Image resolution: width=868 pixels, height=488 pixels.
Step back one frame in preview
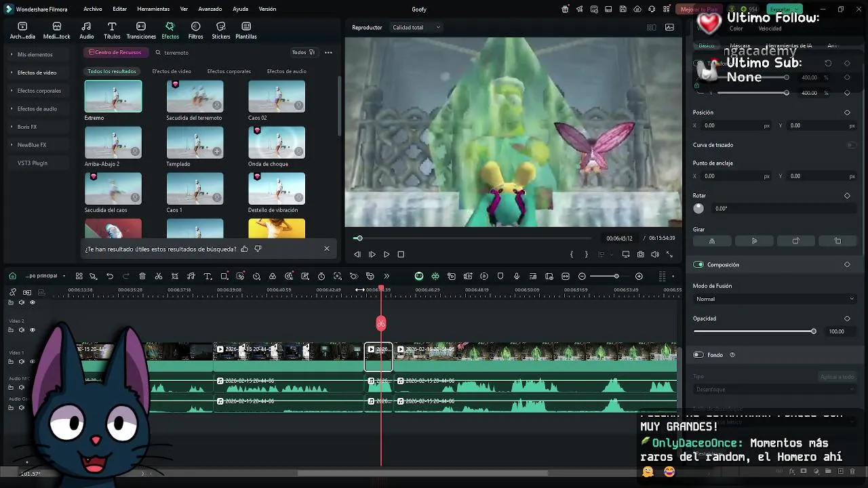(x=357, y=254)
